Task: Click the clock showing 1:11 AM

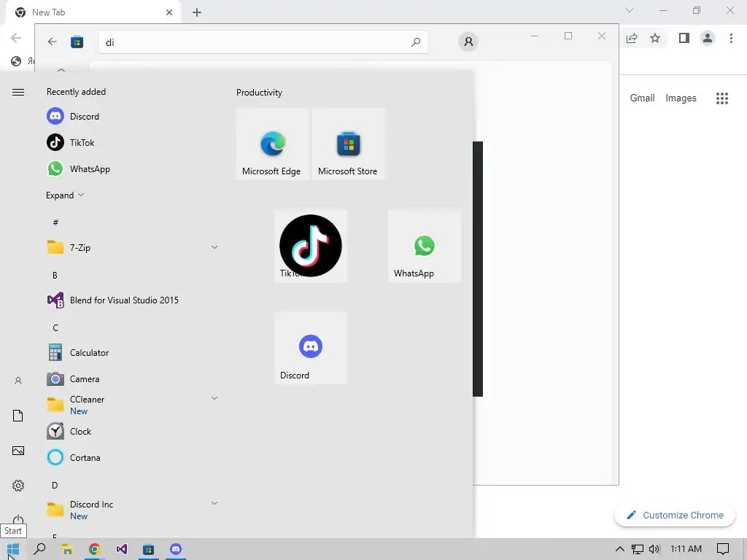Action: 686,549
